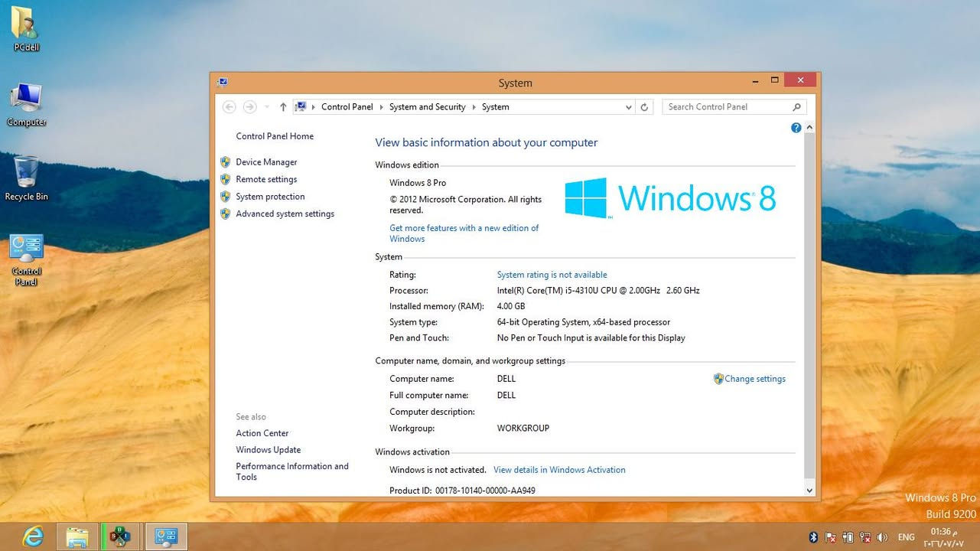Click shield icon next to Remote settings

[x=225, y=179]
